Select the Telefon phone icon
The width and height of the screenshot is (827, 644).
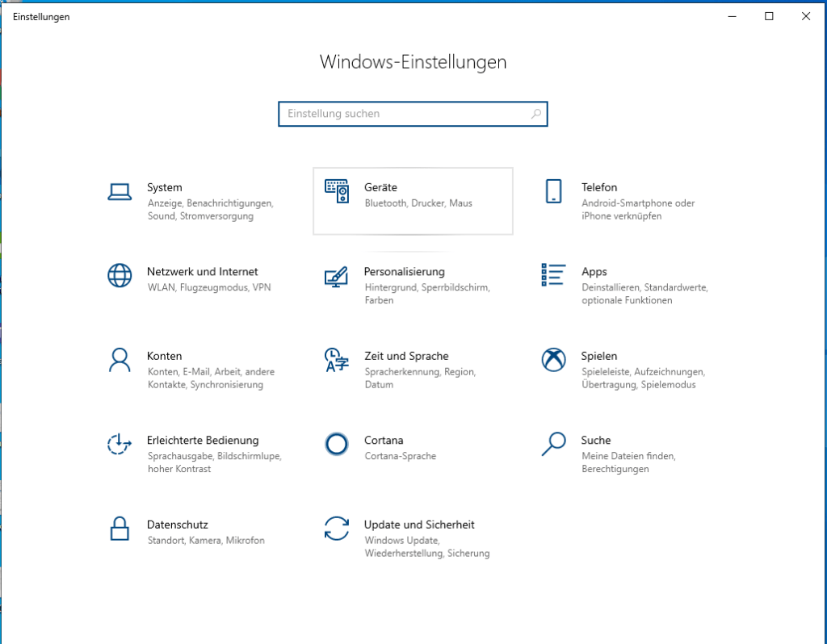click(x=553, y=191)
